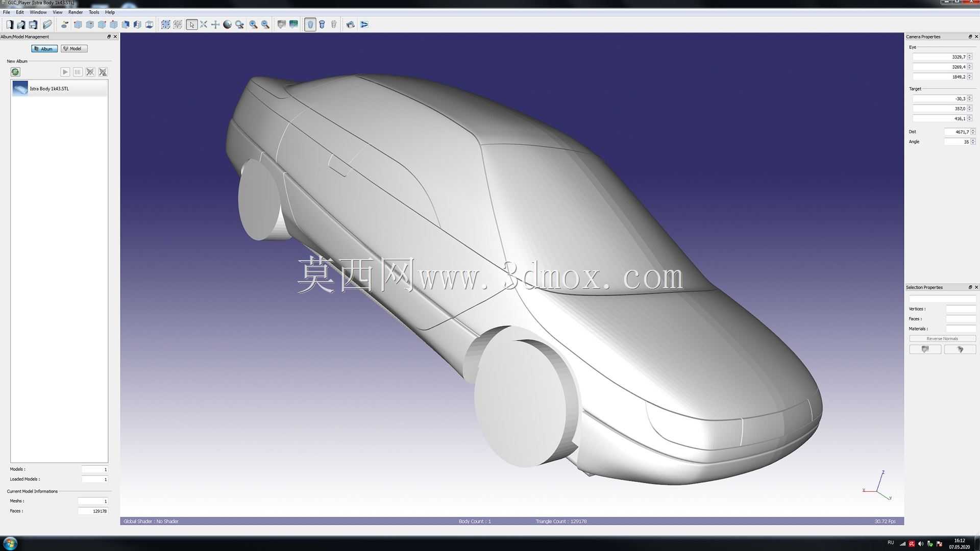Open the View menu
The width and height of the screenshot is (980, 551).
pyautogui.click(x=58, y=12)
